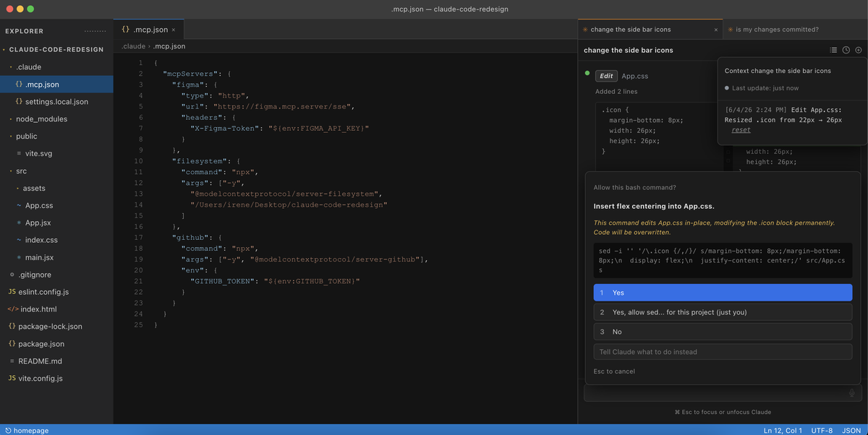The height and width of the screenshot is (435, 868).
Task: Click line number 12 in editor gutter
Action: (139, 183)
